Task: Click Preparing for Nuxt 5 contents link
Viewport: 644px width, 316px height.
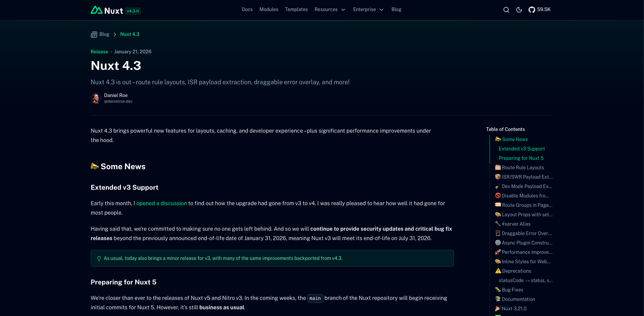Action: click(521, 158)
